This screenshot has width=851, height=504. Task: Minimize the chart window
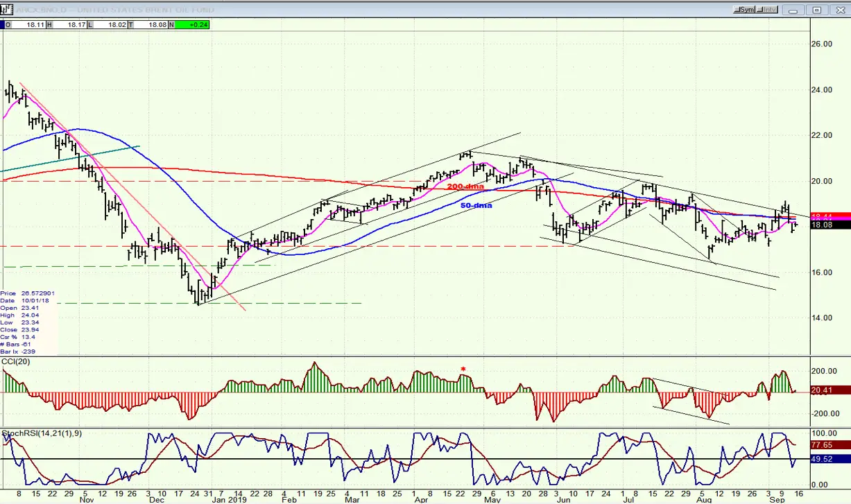tap(793, 10)
